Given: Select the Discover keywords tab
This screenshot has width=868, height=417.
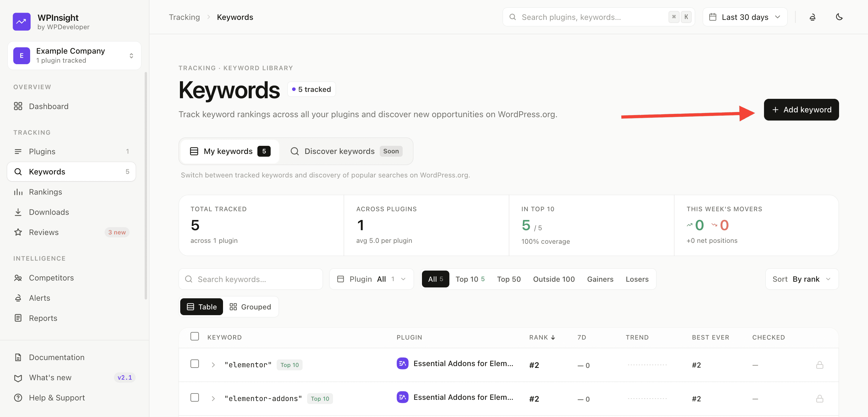Looking at the screenshot, I should 346,152.
